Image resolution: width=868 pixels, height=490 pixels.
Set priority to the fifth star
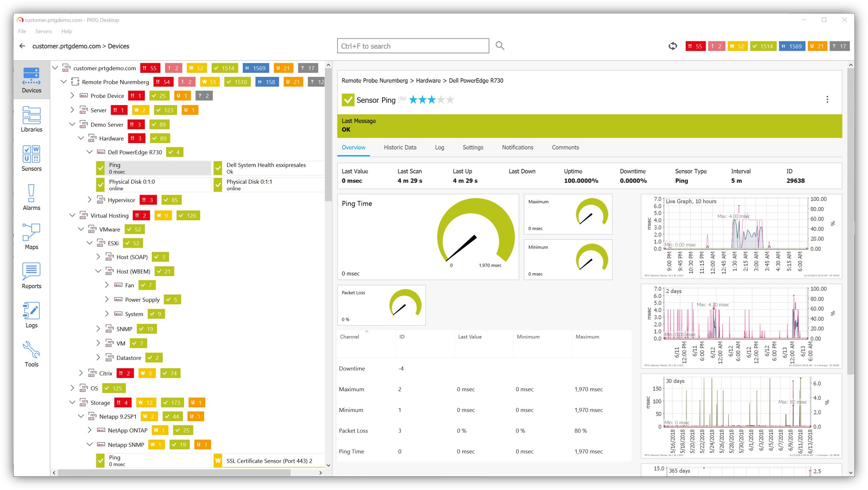tap(450, 100)
